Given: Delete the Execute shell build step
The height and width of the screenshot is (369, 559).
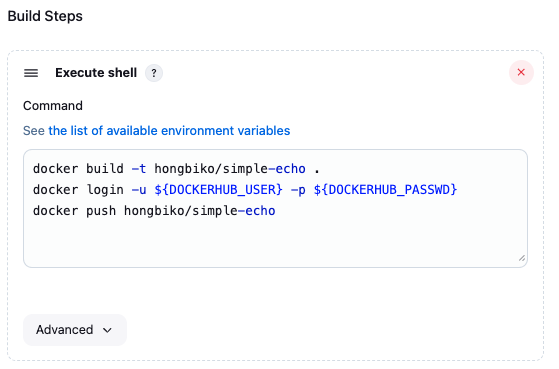Looking at the screenshot, I should tap(521, 72).
